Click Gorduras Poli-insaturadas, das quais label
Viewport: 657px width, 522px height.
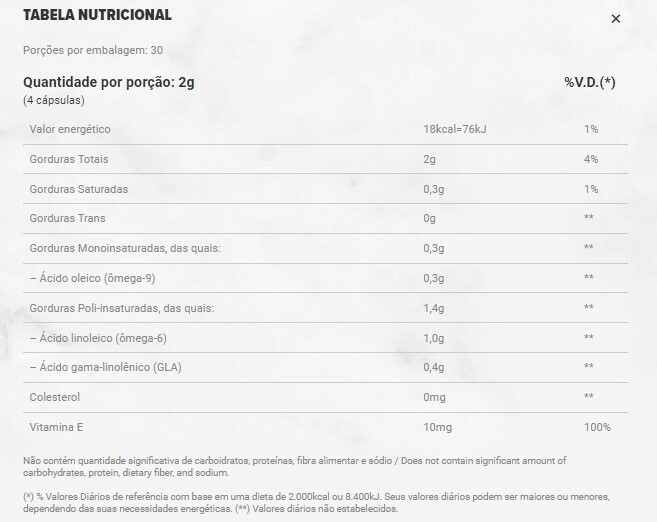click(122, 308)
